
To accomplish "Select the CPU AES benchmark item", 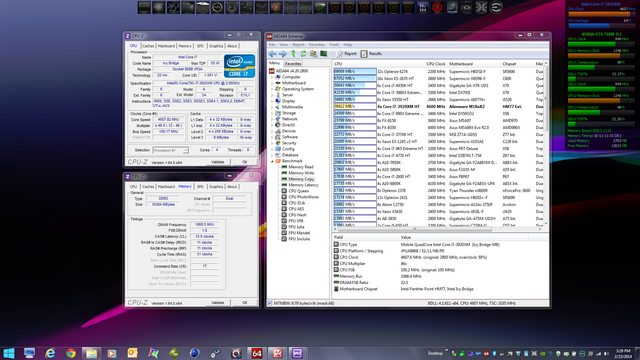I will click(293, 209).
